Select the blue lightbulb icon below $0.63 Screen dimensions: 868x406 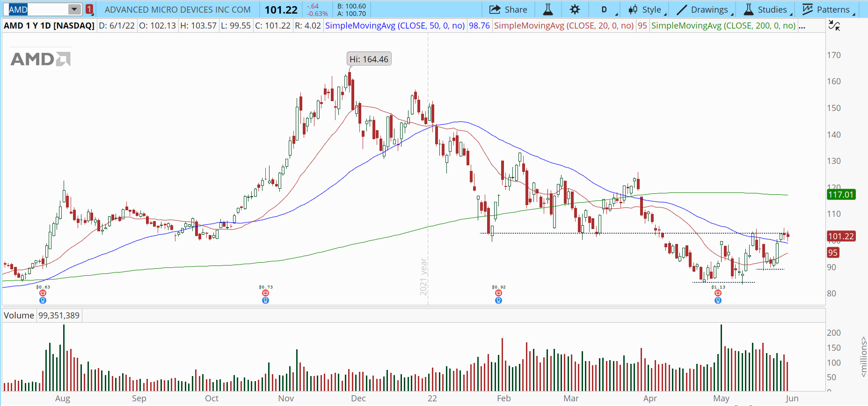click(43, 300)
